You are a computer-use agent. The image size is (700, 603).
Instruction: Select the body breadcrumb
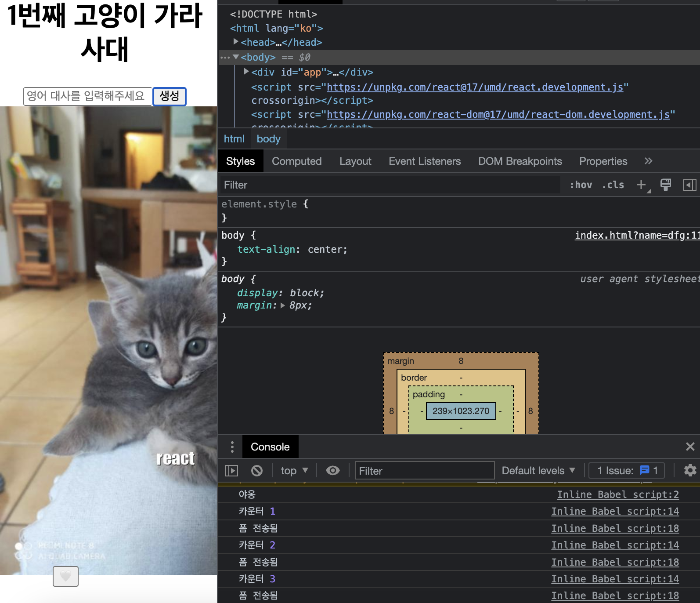tap(268, 139)
